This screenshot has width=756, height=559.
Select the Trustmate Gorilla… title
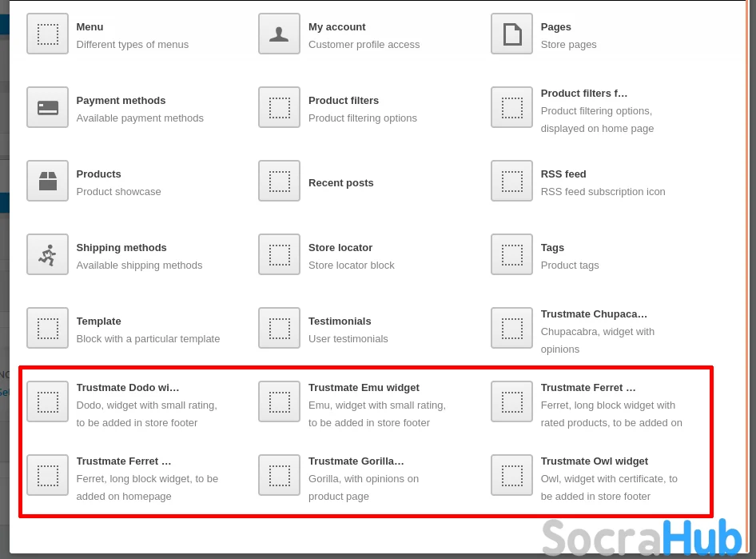(x=356, y=461)
